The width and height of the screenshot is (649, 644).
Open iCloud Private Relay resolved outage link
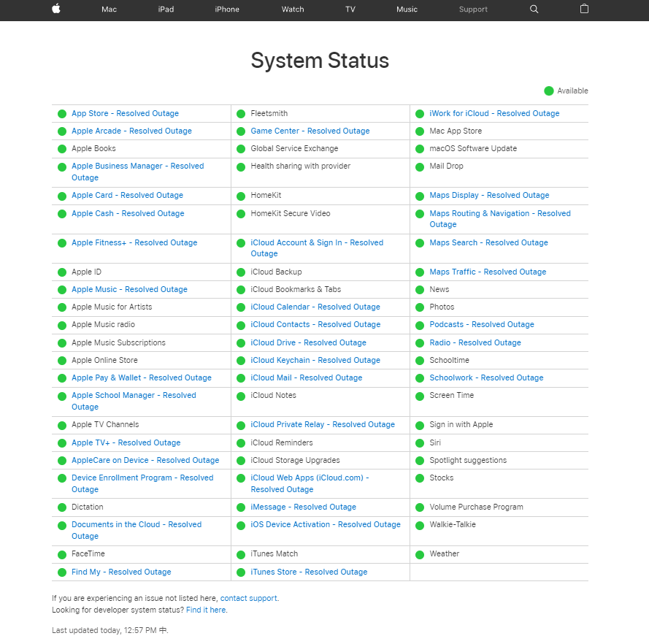[323, 424]
